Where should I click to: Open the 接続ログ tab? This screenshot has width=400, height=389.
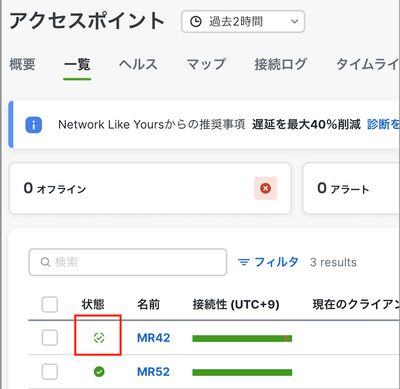coord(281,64)
